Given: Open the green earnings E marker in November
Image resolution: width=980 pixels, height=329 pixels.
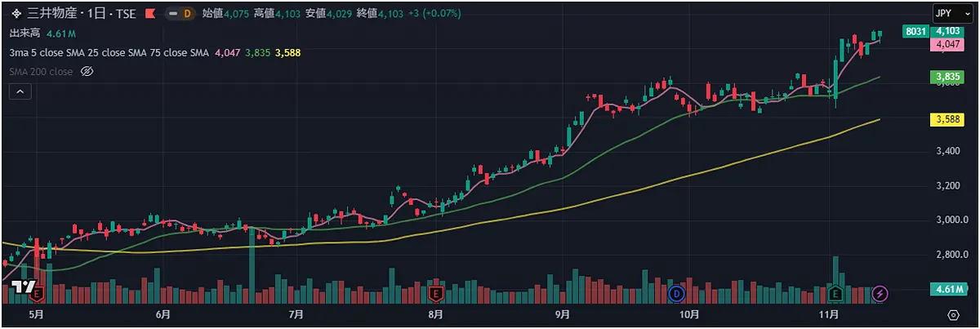Looking at the screenshot, I should [x=835, y=292].
